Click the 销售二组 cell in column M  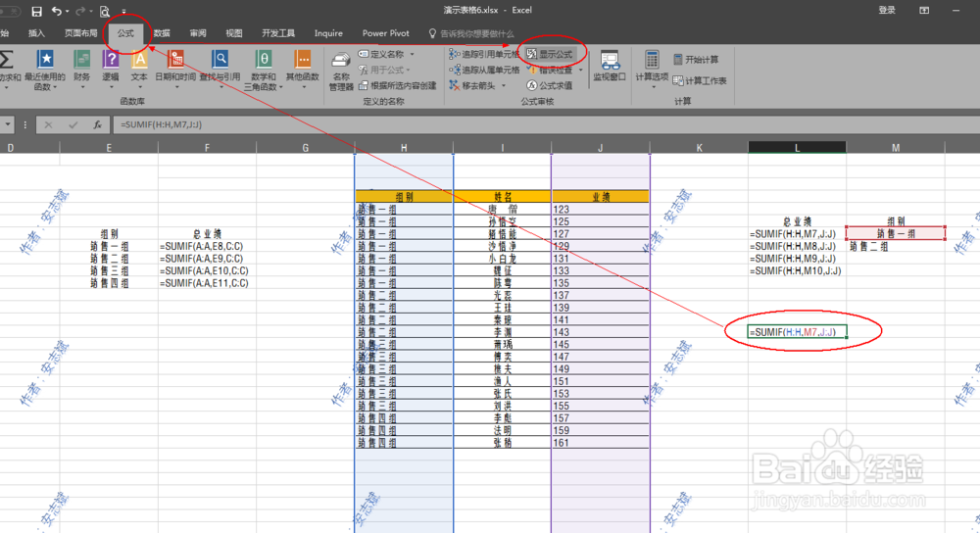[895, 247]
